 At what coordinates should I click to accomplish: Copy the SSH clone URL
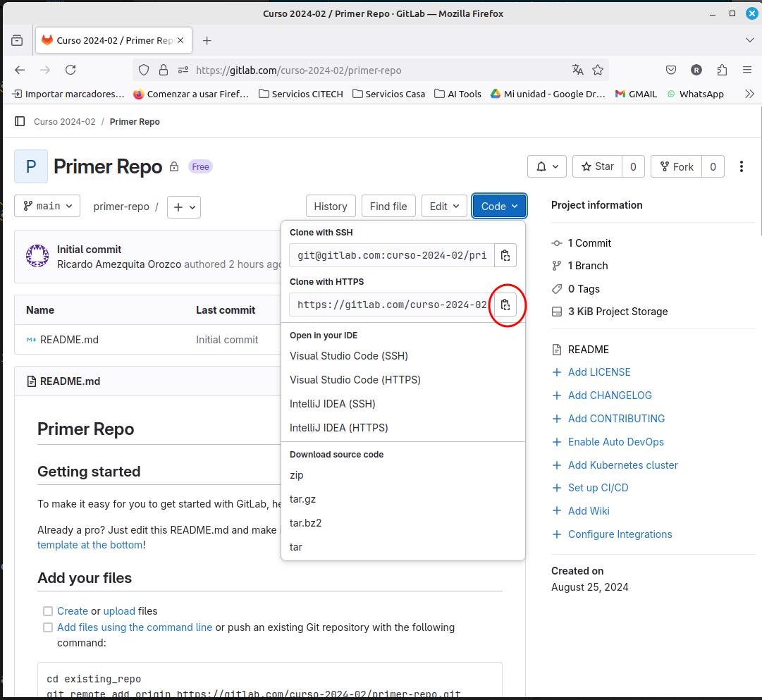pos(505,255)
